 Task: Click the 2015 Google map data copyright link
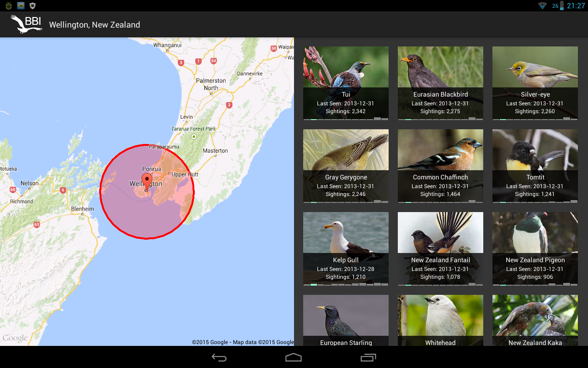[x=243, y=342]
